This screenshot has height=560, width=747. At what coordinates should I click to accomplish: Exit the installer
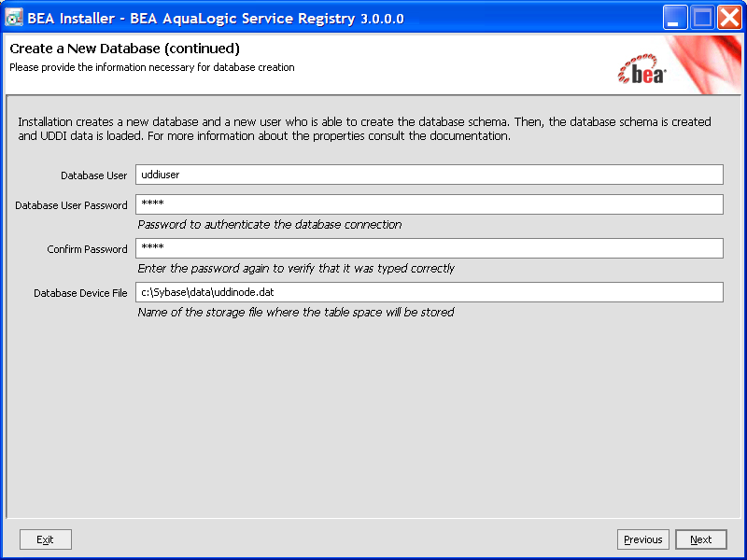[46, 539]
